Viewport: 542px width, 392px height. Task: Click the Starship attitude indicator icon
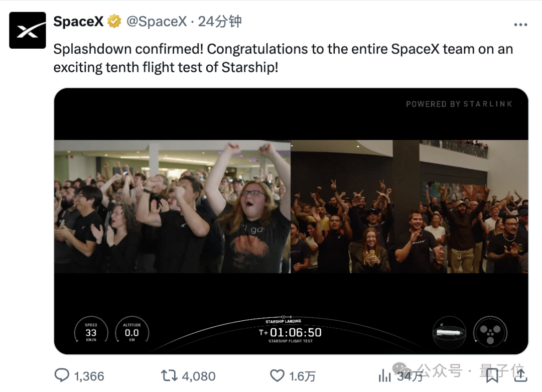click(449, 332)
